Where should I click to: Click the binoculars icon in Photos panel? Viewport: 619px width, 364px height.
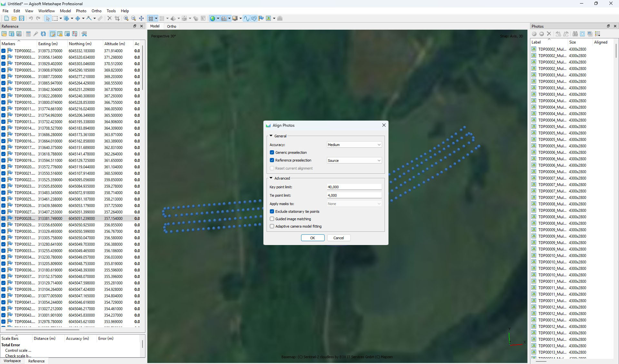[575, 34]
